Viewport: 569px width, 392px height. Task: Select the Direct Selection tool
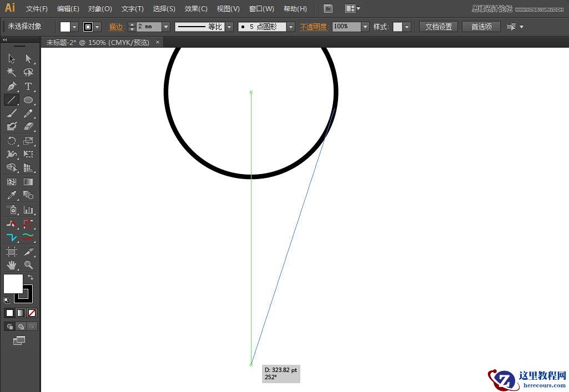(x=29, y=58)
